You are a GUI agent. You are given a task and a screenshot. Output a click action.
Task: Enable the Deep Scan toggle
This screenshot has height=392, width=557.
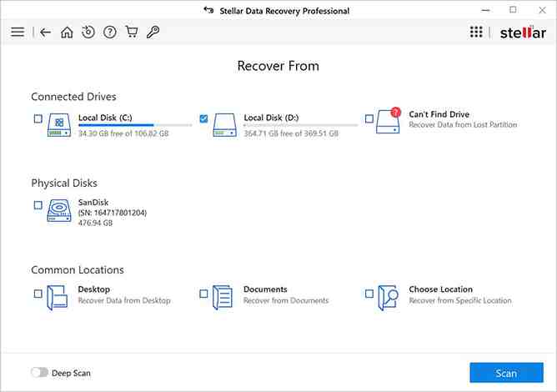[x=39, y=373]
